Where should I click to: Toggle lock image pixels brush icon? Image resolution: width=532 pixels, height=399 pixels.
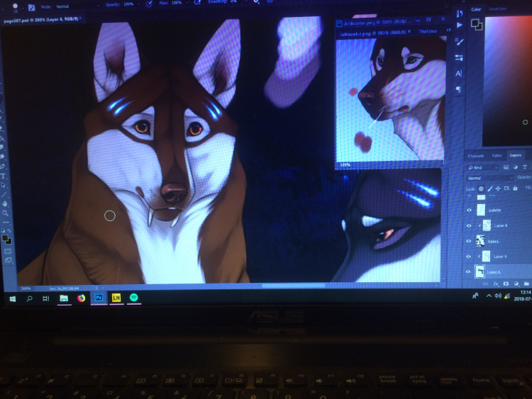coord(490,189)
